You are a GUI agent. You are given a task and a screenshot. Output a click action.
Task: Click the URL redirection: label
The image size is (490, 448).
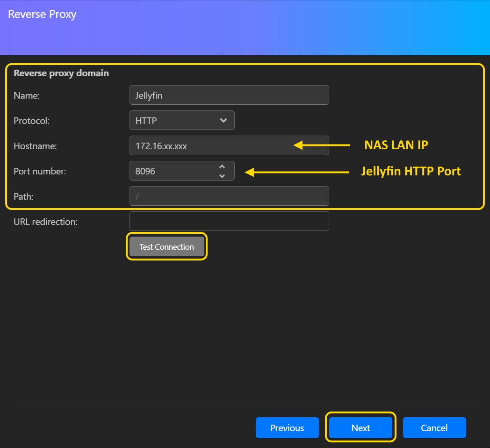[x=46, y=222]
